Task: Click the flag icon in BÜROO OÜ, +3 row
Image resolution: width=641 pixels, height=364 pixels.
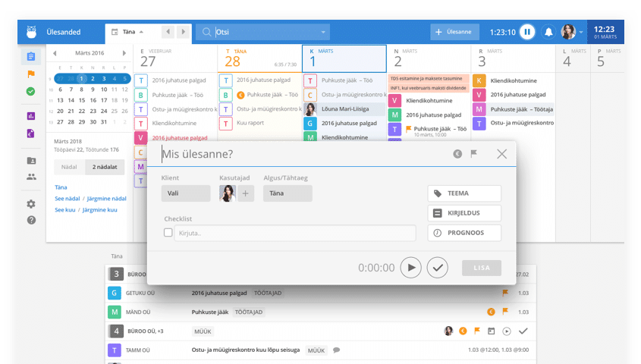Action: pyautogui.click(x=476, y=331)
